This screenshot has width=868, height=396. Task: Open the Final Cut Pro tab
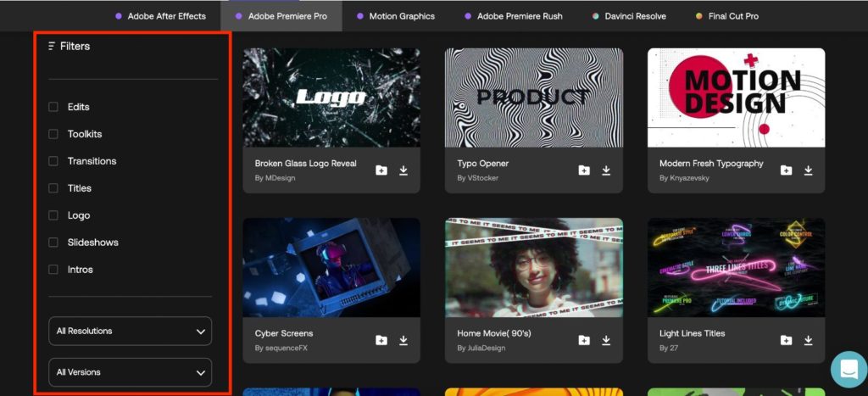[x=727, y=16]
